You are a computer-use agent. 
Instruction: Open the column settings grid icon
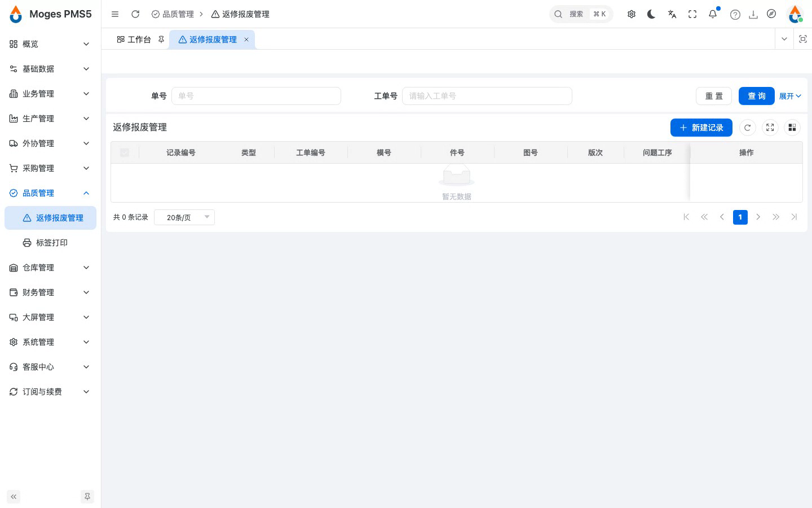(x=792, y=128)
